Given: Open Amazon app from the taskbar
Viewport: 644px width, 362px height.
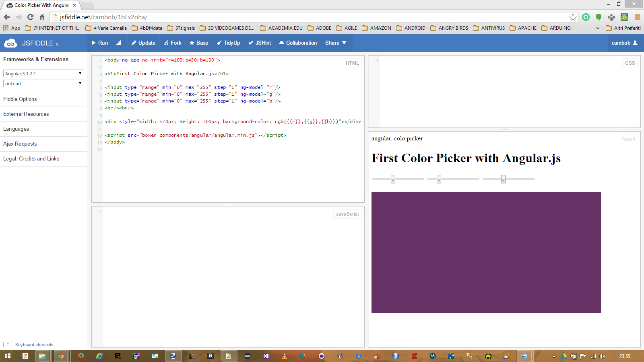Looking at the screenshot, I should tap(210, 356).
